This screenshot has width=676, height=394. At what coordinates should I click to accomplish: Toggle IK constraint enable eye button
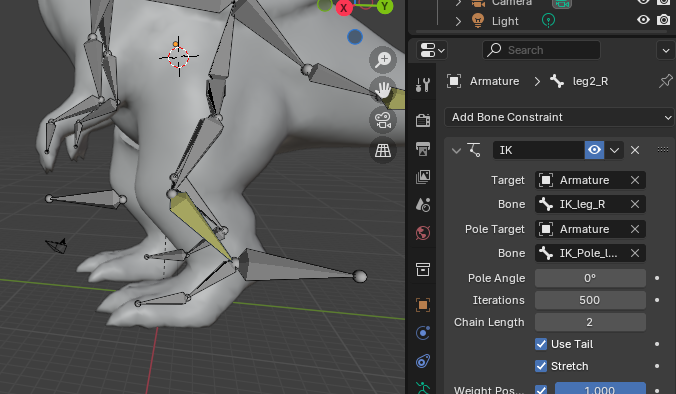point(594,150)
